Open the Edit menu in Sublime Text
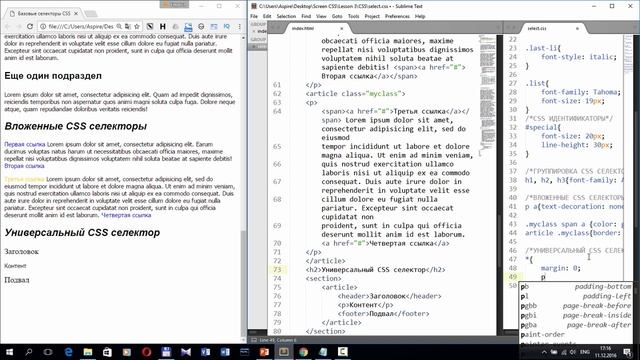This screenshot has height=360, width=640. pyautogui.click(x=267, y=16)
